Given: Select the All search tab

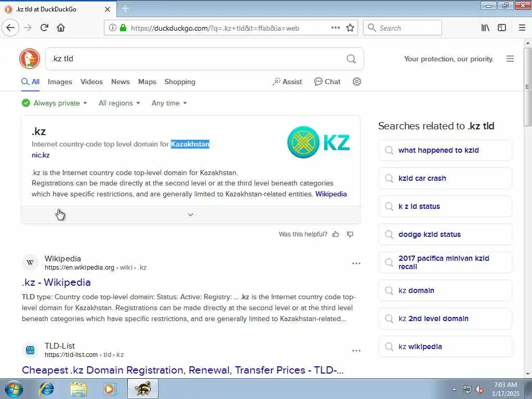Looking at the screenshot, I should tap(31, 82).
